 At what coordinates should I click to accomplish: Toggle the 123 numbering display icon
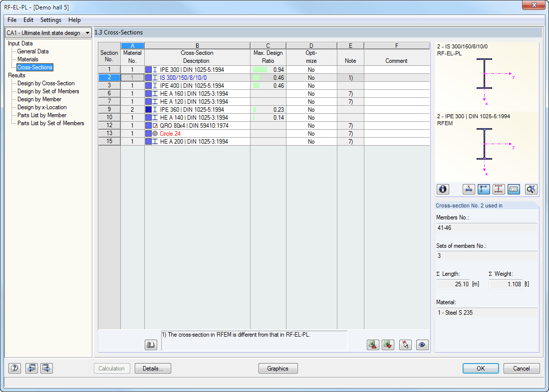tap(514, 190)
